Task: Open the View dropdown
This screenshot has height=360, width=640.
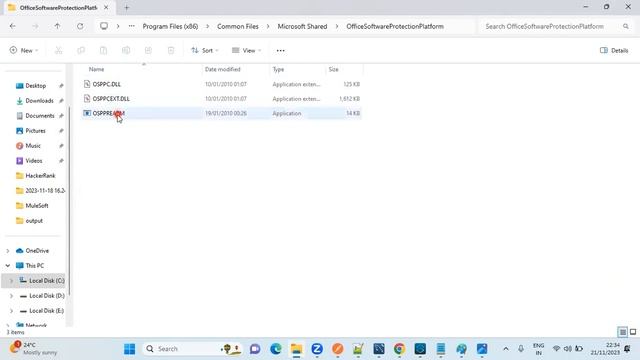Action: (246, 50)
